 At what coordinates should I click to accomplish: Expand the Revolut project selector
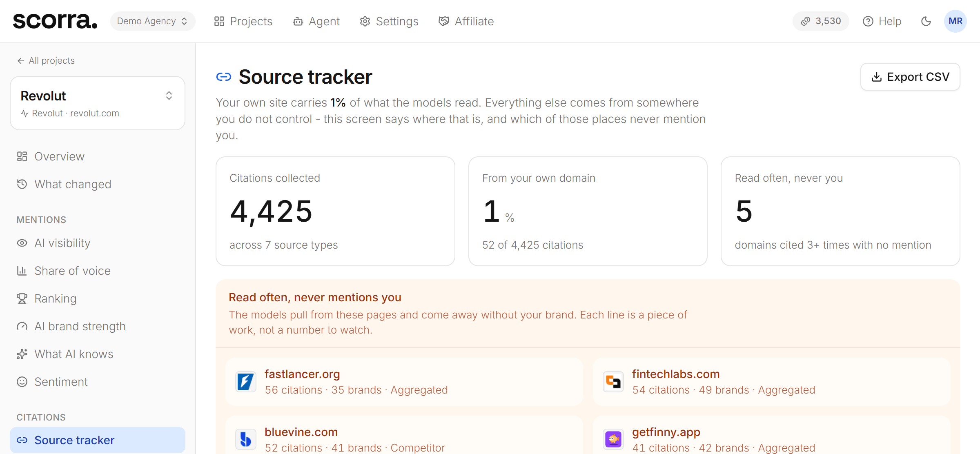click(x=98, y=103)
